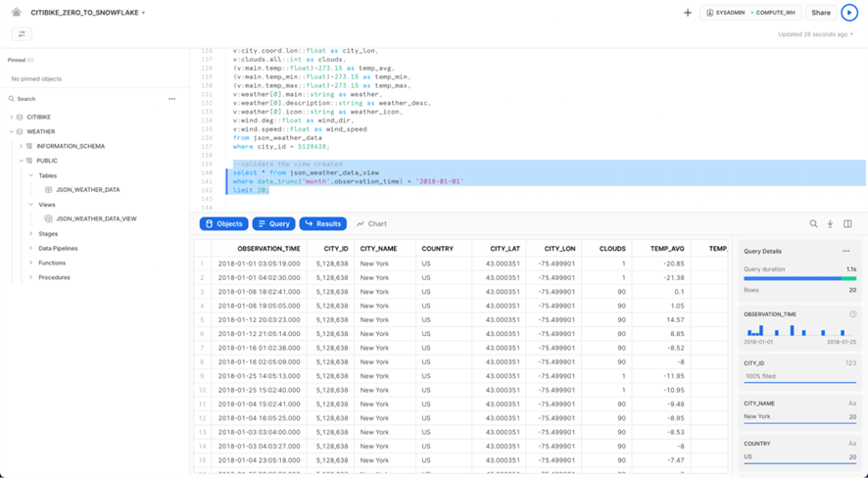Run the query with the play button

[849, 13]
